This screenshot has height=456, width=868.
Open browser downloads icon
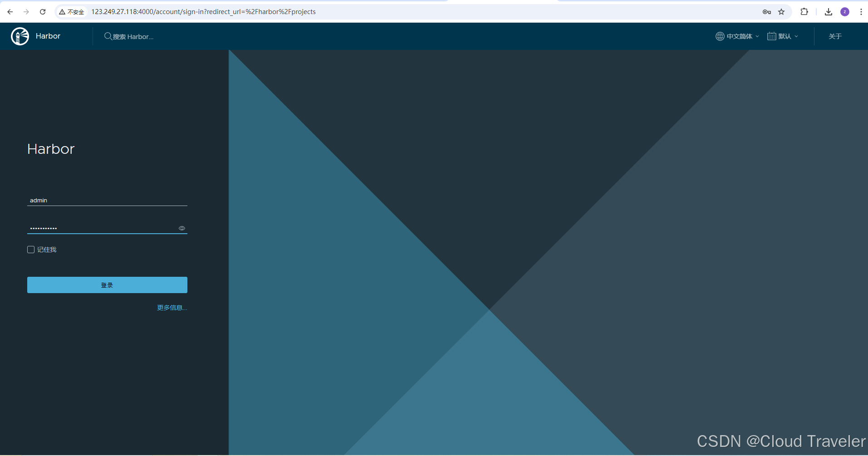click(x=829, y=12)
